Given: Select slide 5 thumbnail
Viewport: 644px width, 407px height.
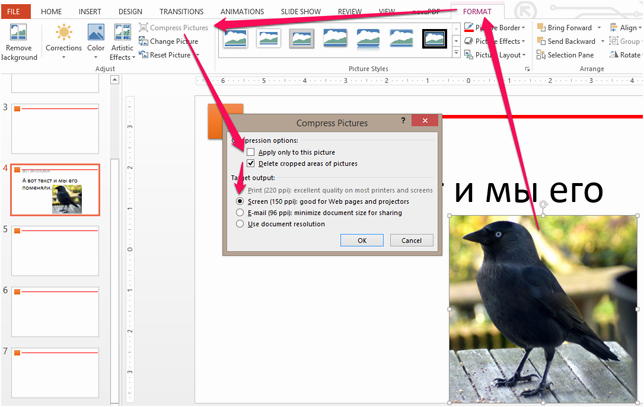Looking at the screenshot, I should pyautogui.click(x=55, y=251).
